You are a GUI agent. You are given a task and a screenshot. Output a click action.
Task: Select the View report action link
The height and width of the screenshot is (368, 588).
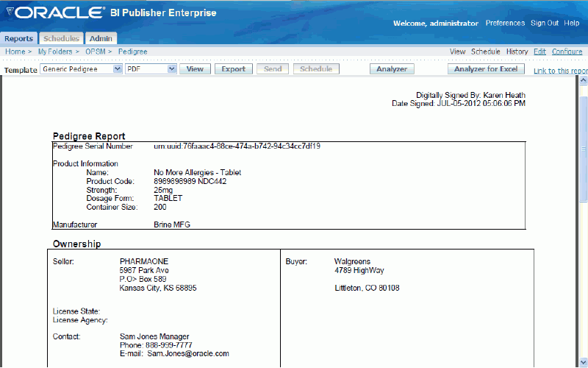coord(457,52)
